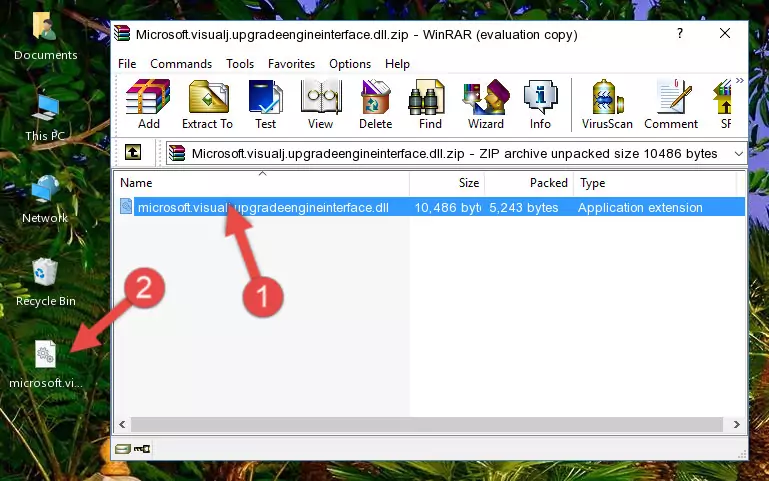Open the Options menu
Image resolution: width=769 pixels, height=481 pixels.
pos(350,64)
